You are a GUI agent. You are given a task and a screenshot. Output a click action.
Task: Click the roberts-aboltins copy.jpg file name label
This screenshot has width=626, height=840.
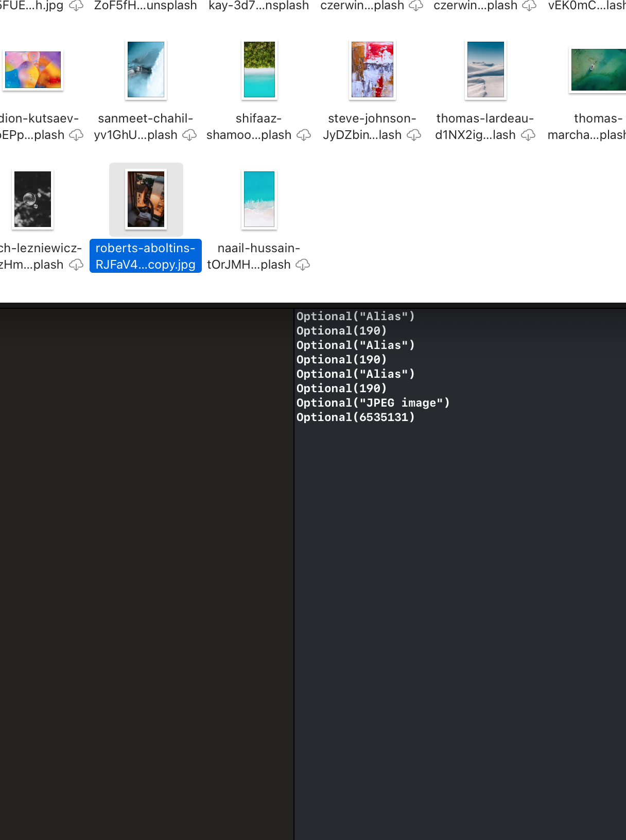coord(146,256)
